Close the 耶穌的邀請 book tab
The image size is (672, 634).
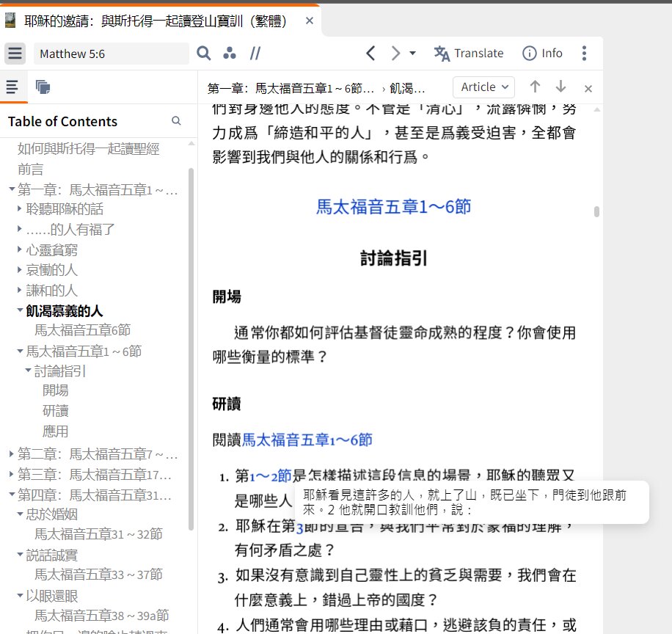310,21
